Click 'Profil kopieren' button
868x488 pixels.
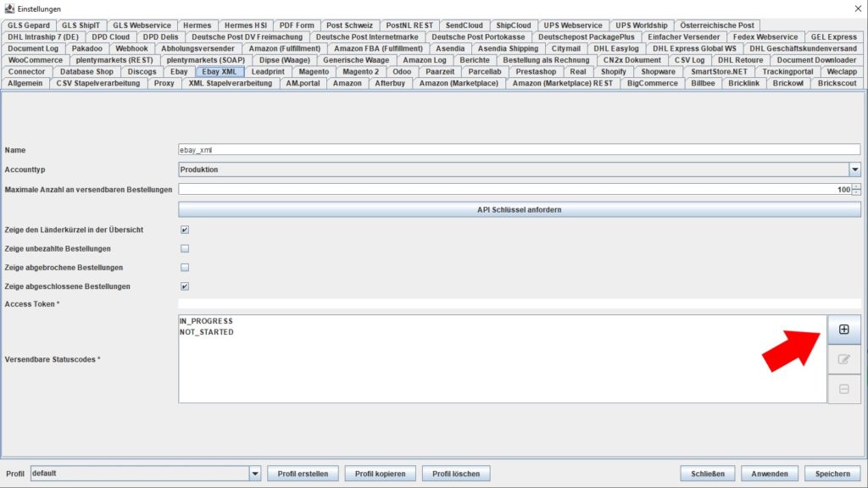[x=381, y=474]
